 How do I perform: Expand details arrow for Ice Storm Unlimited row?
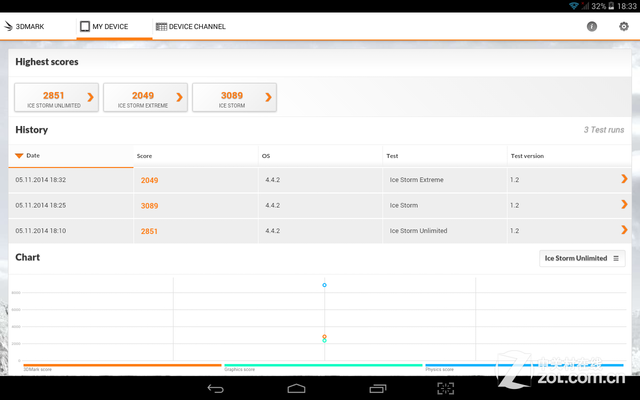tap(624, 230)
